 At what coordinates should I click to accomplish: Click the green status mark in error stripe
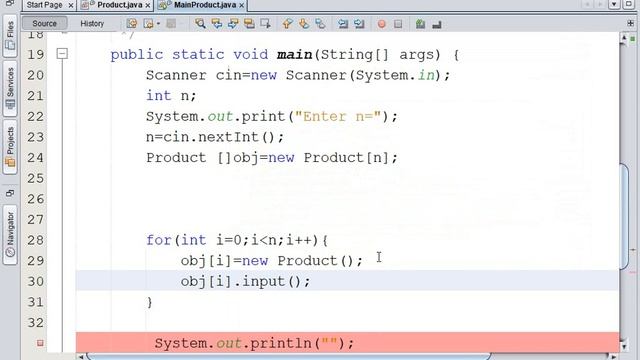tap(633, 39)
